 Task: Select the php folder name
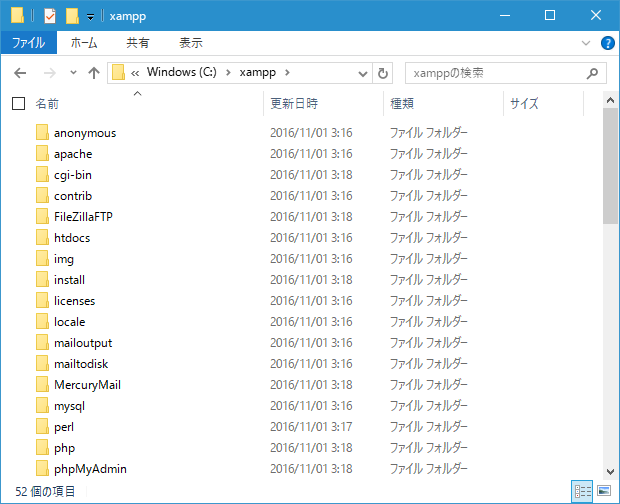(x=64, y=448)
